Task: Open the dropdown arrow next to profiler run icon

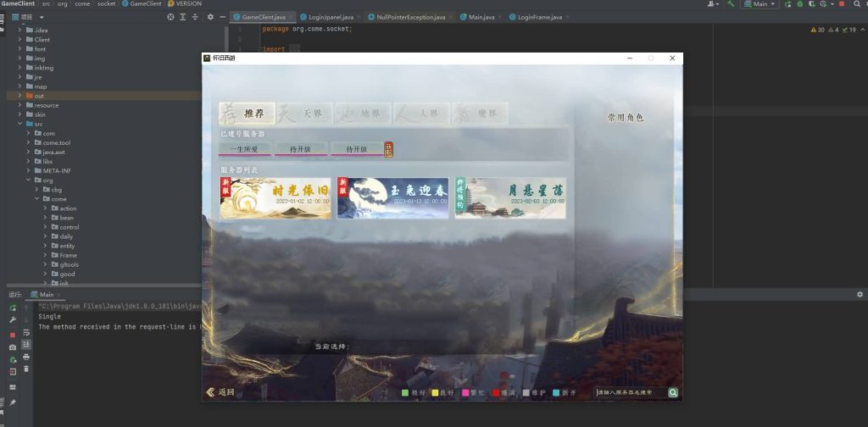Action: coord(831,4)
